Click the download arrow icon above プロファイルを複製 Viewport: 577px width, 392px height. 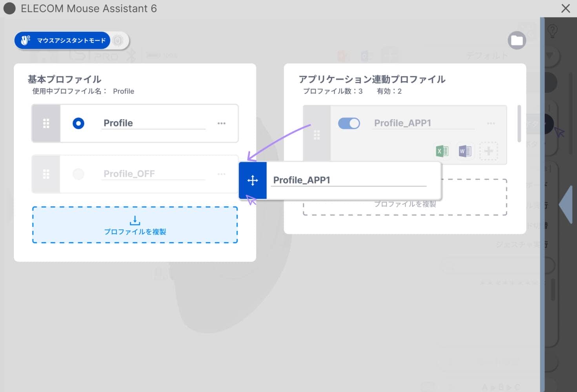point(135,220)
